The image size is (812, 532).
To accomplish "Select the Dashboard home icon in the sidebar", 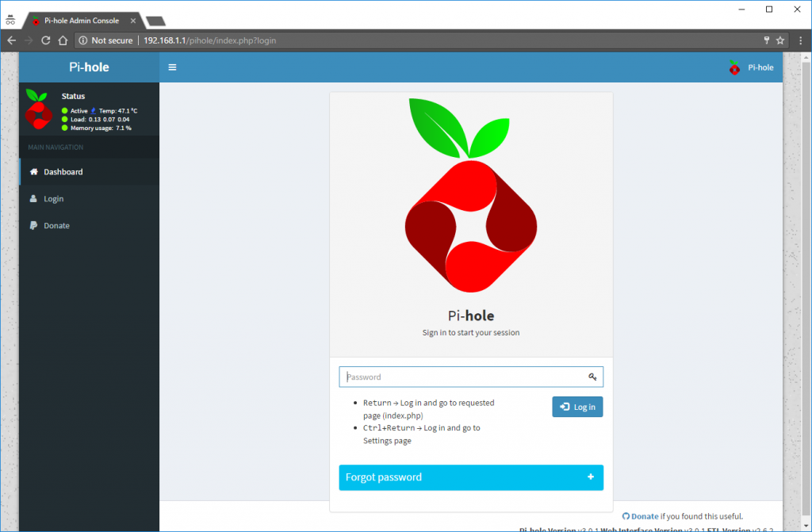I will click(x=33, y=171).
